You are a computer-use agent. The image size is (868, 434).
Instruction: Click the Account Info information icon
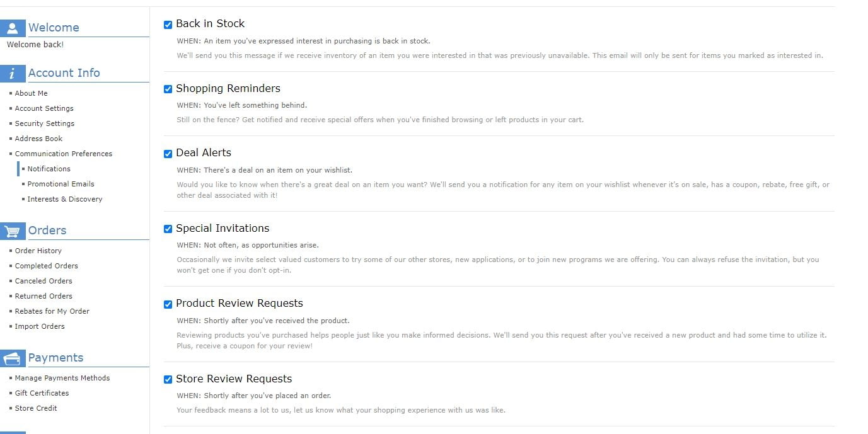[x=13, y=73]
